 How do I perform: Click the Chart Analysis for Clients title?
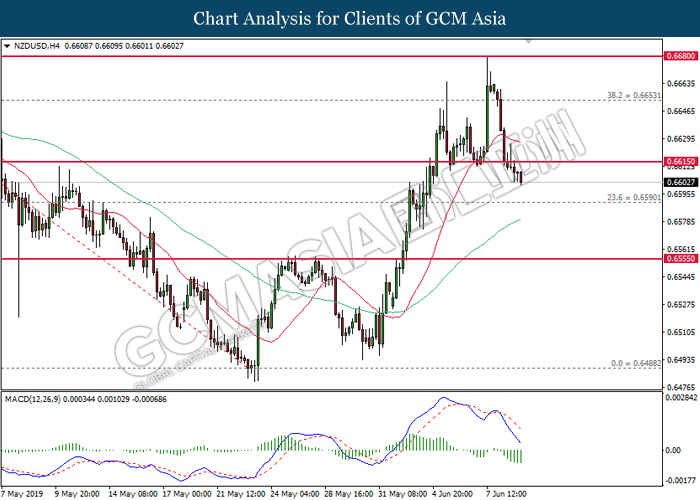(x=350, y=19)
